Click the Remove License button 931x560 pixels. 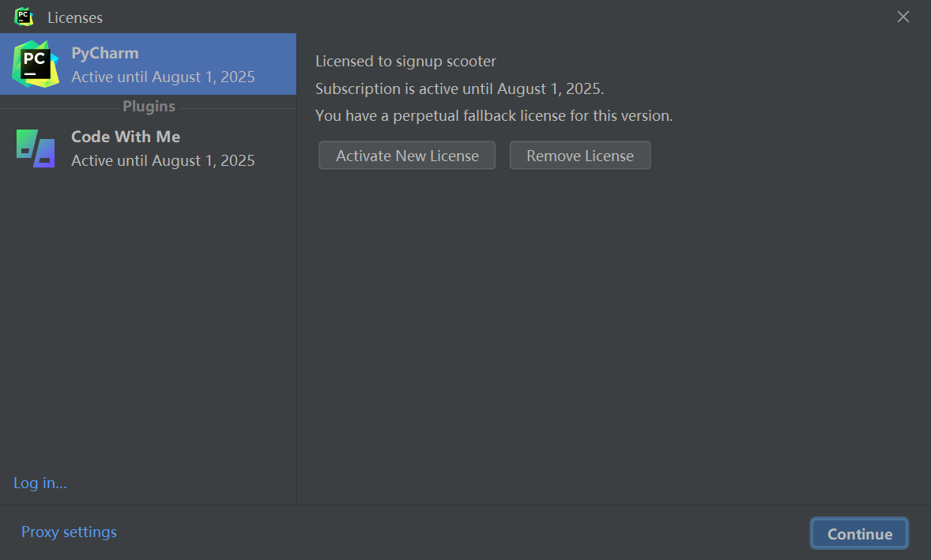(x=580, y=156)
